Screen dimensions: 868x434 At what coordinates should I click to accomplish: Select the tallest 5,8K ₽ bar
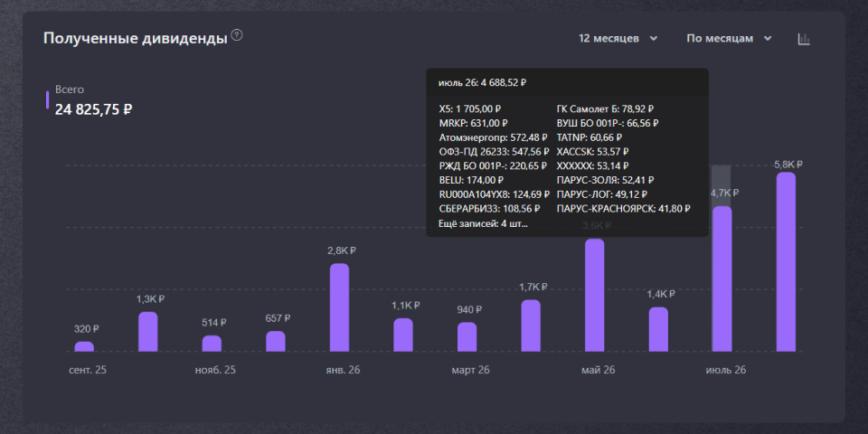(786, 262)
